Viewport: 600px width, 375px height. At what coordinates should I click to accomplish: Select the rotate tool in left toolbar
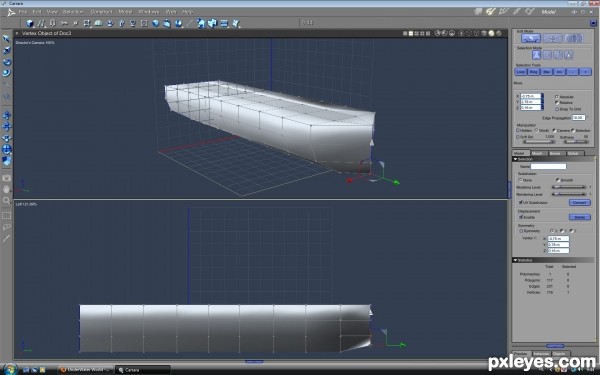tap(7, 62)
